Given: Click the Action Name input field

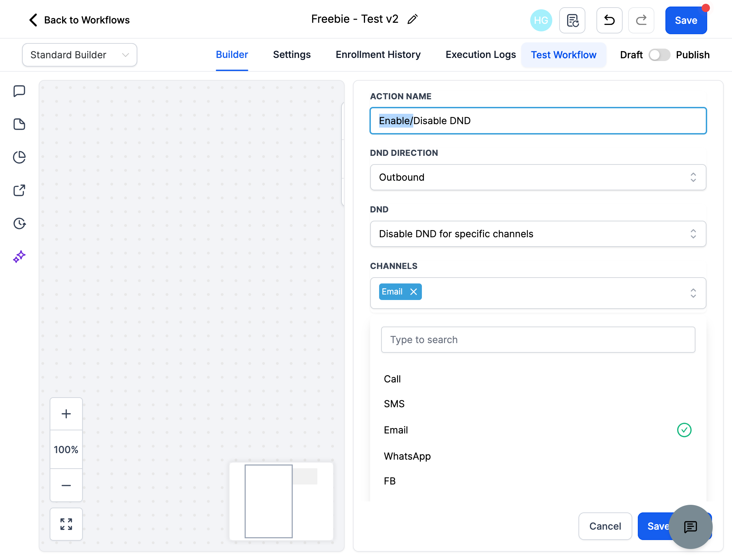Looking at the screenshot, I should tap(538, 121).
